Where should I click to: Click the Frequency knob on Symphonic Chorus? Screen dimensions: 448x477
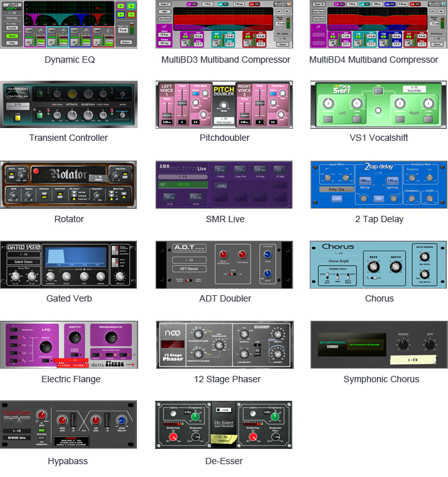click(403, 344)
